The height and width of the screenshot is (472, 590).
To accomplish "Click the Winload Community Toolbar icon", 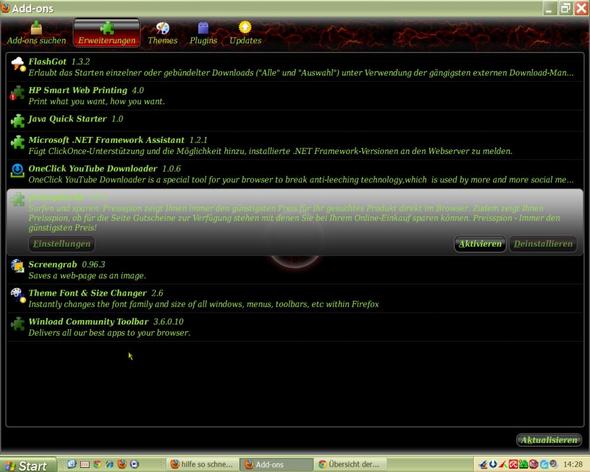I will 18,324.
